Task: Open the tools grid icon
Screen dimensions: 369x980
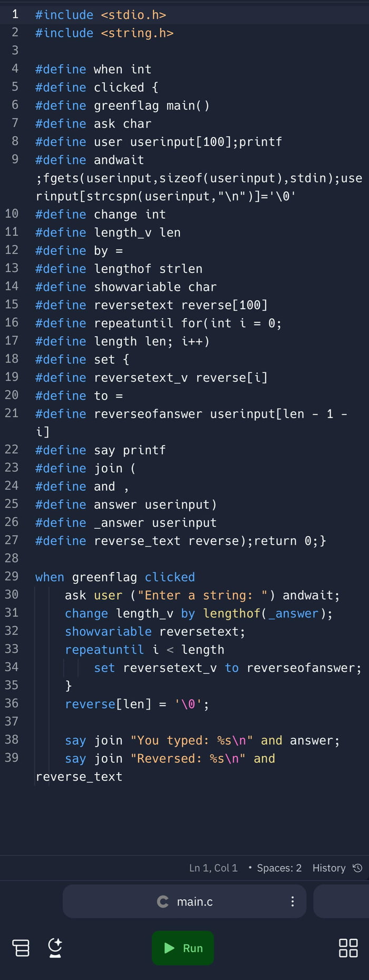Action: click(x=348, y=948)
